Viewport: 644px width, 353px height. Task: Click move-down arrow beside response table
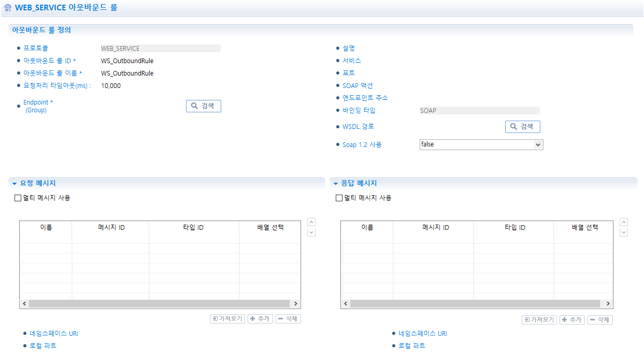point(624,232)
